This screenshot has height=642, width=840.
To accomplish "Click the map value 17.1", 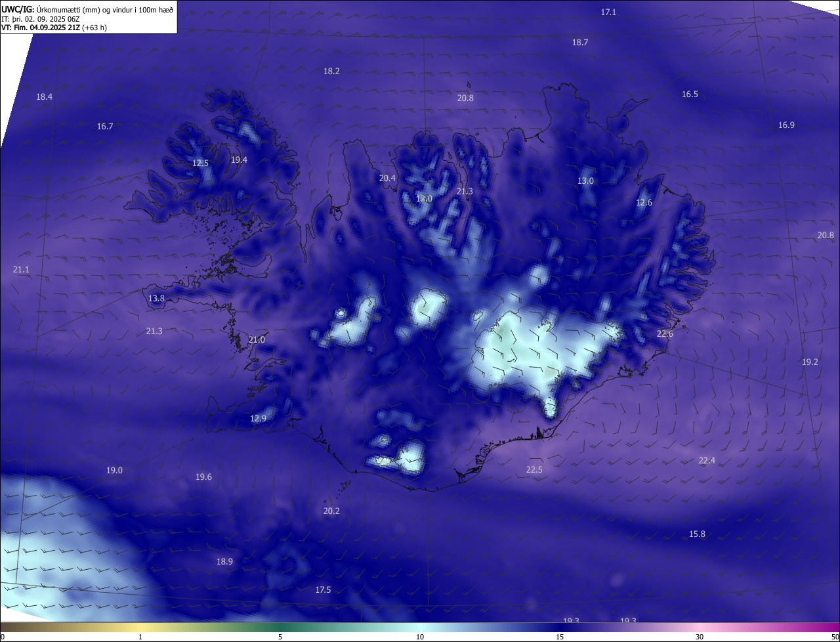I will 609,12.
